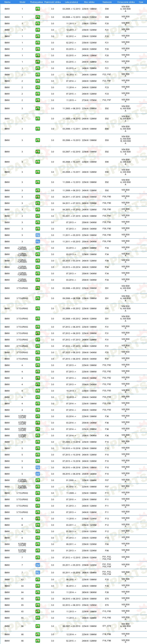Click the '03.2011 ->' BMW 6 date cell
The width and height of the screenshot is (147, 644).
[71, 525]
